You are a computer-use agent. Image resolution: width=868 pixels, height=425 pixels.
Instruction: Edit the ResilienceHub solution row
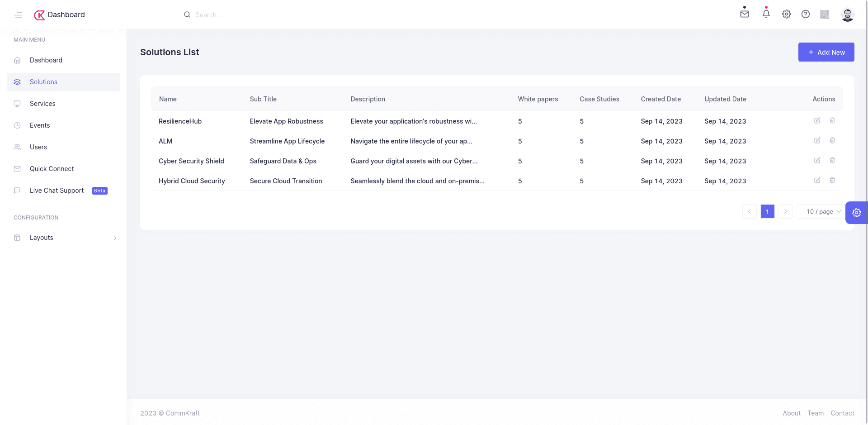tap(817, 121)
